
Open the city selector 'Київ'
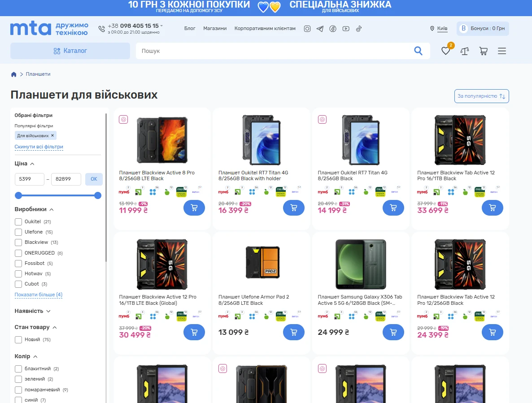442,29
